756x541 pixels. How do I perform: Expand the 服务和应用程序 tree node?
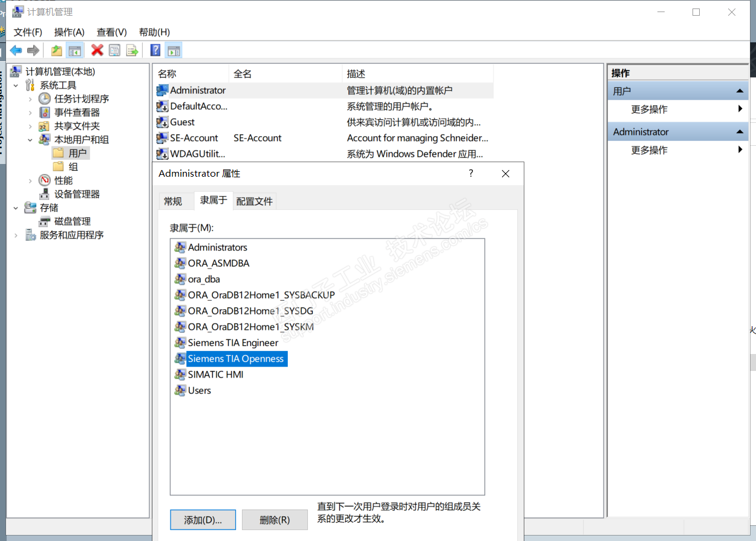point(16,235)
